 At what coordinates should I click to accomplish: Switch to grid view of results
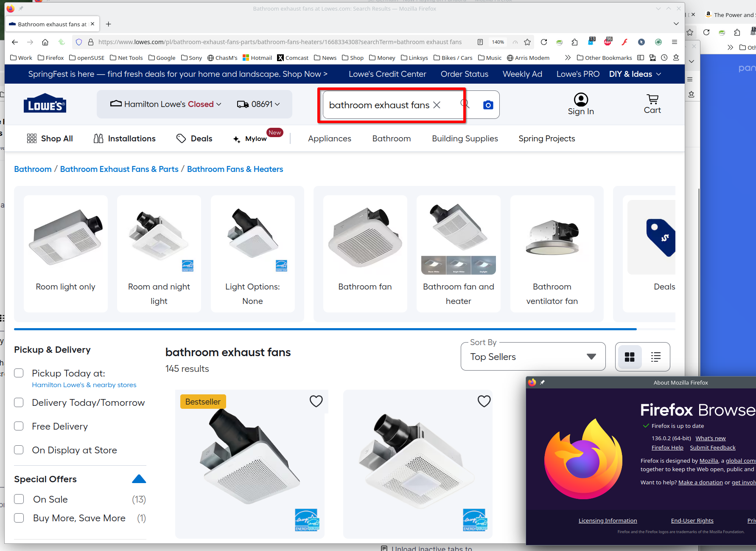pos(630,357)
